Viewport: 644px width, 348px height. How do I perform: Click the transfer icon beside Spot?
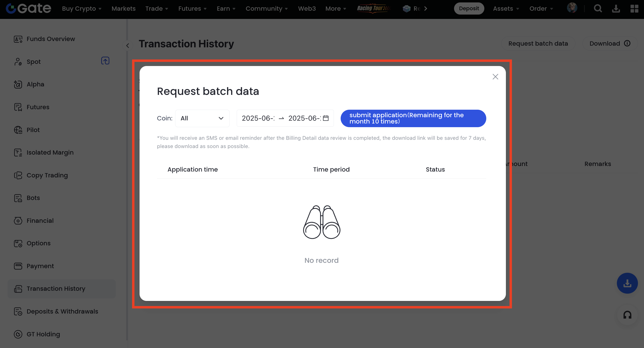[105, 61]
